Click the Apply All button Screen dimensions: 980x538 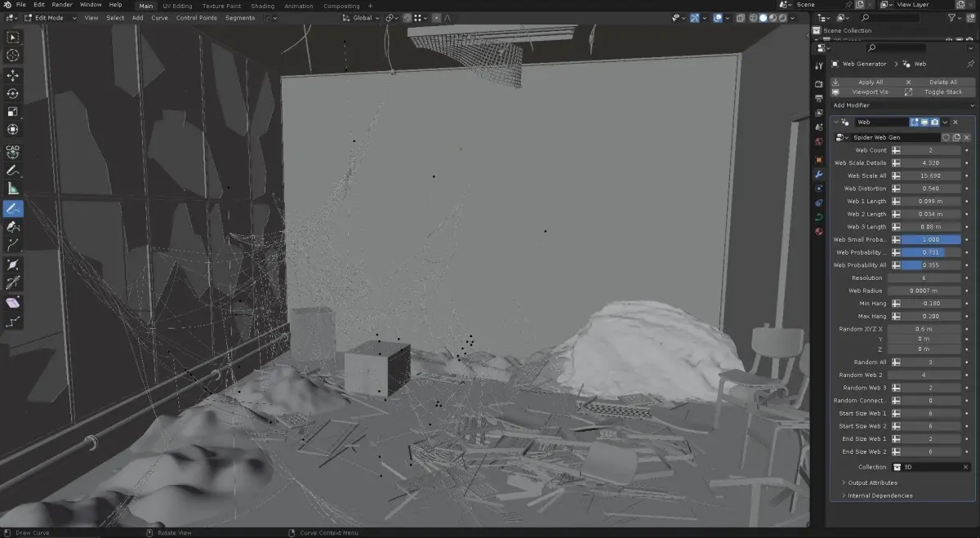pyautogui.click(x=866, y=82)
